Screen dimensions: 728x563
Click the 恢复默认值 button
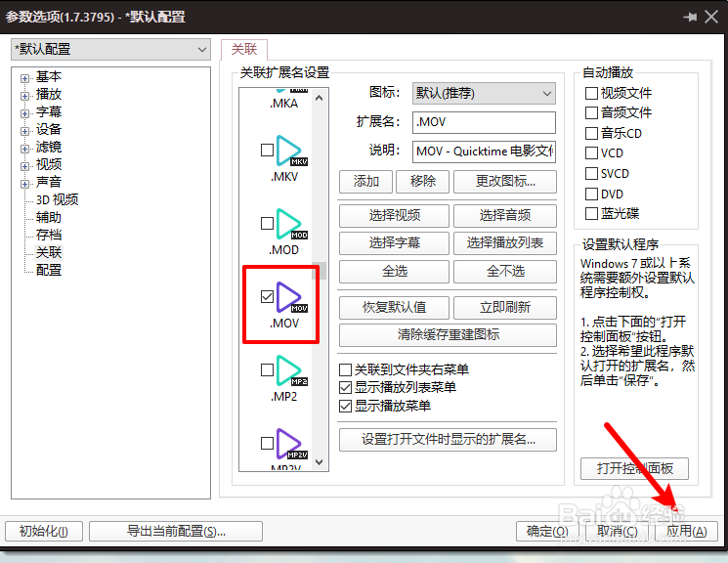[x=394, y=308]
